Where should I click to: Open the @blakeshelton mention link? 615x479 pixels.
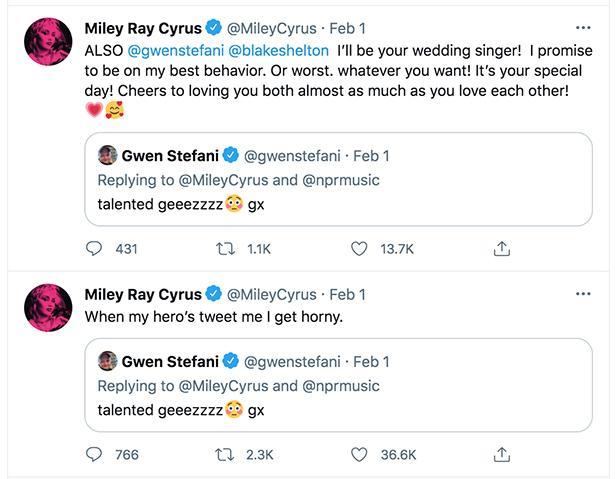(278, 51)
